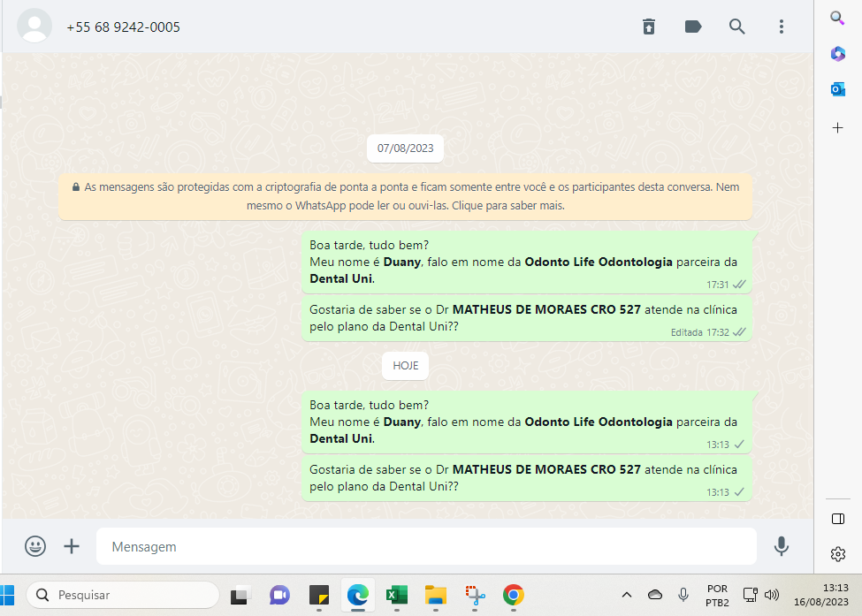862x616 pixels.
Task: Click the system tray microphone icon
Action: point(683,595)
